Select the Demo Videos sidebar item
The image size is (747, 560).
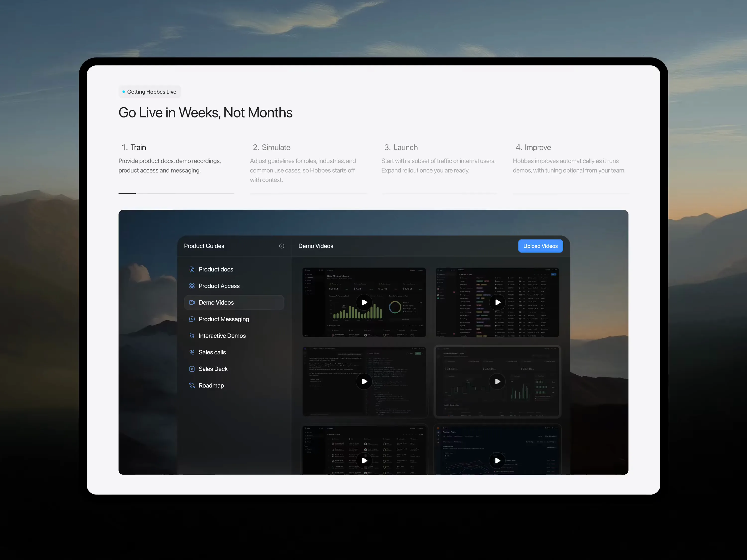tap(234, 302)
